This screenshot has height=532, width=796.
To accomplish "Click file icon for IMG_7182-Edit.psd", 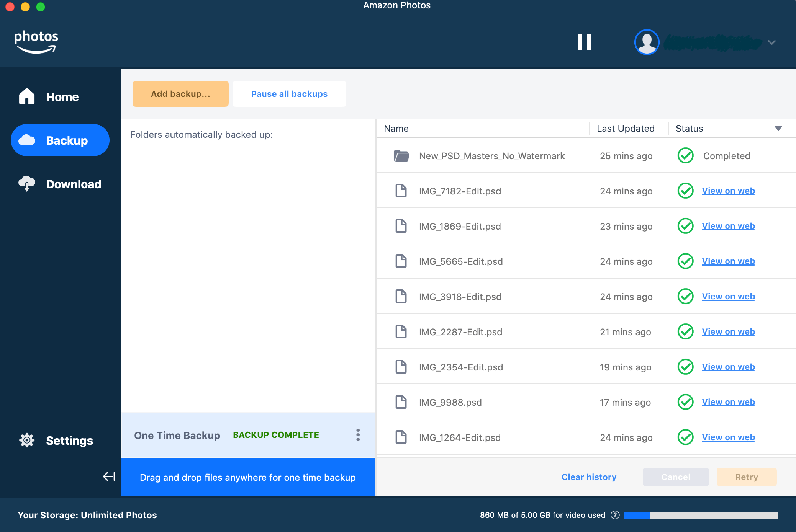I will (401, 191).
